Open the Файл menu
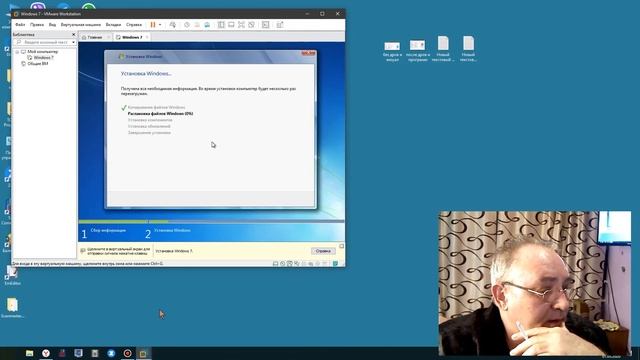The height and width of the screenshot is (360, 640). click(20, 25)
